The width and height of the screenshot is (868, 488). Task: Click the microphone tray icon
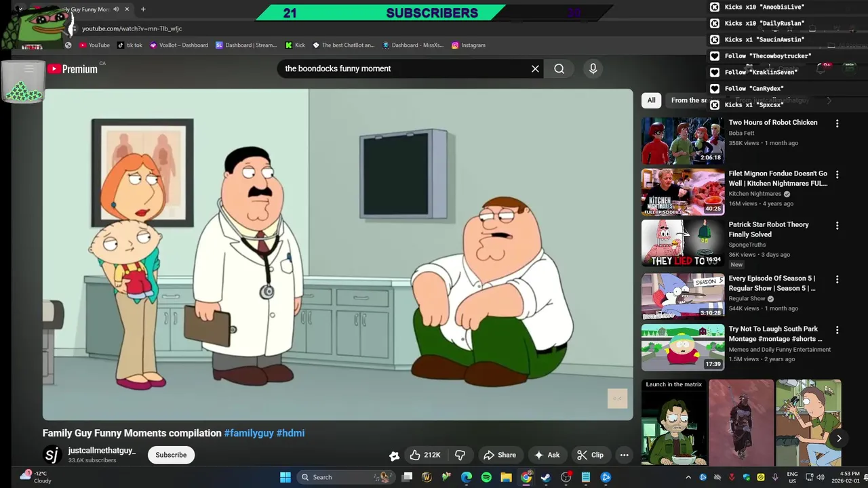coord(775,477)
